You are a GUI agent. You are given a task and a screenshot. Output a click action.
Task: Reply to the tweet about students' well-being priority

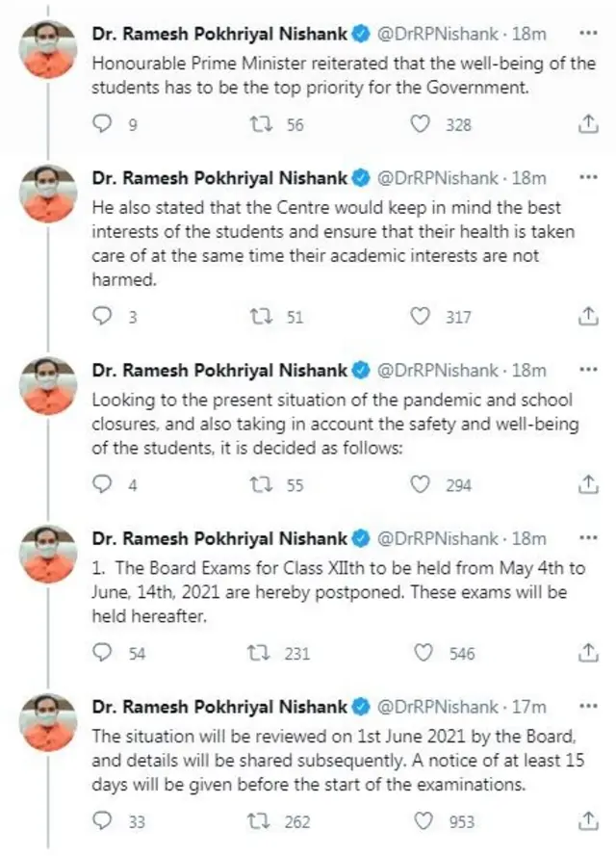click(x=103, y=123)
